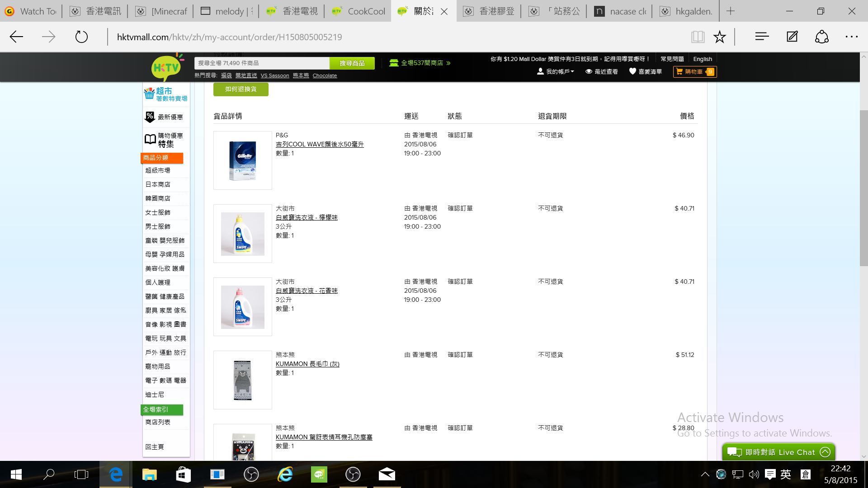Select 日本商店 in category sidebar

pos(158,184)
